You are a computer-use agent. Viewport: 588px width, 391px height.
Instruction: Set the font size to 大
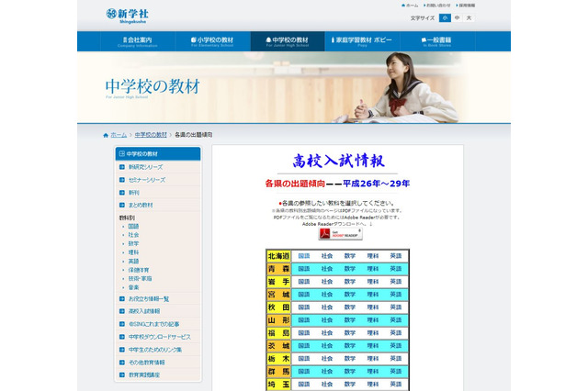pyautogui.click(x=469, y=18)
